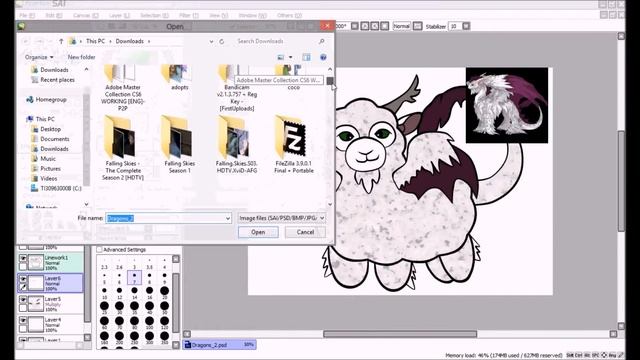The width and height of the screenshot is (640, 360).
Task: Click Downloads in the breadcrumb path
Action: 129,41
